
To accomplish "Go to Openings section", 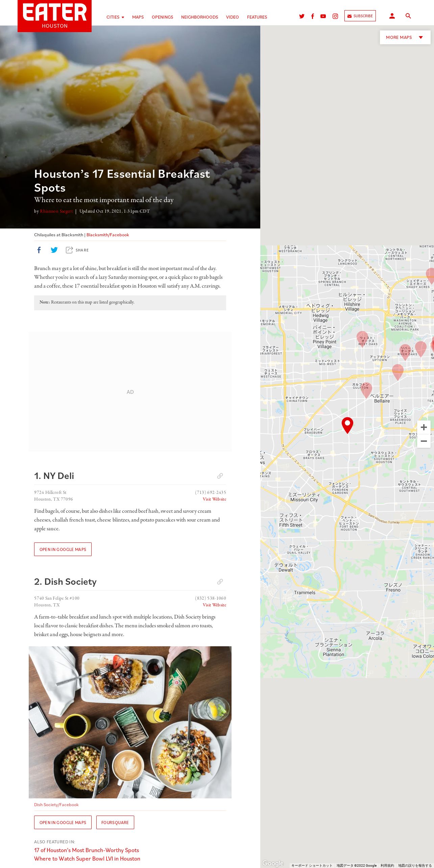I will 162,17.
